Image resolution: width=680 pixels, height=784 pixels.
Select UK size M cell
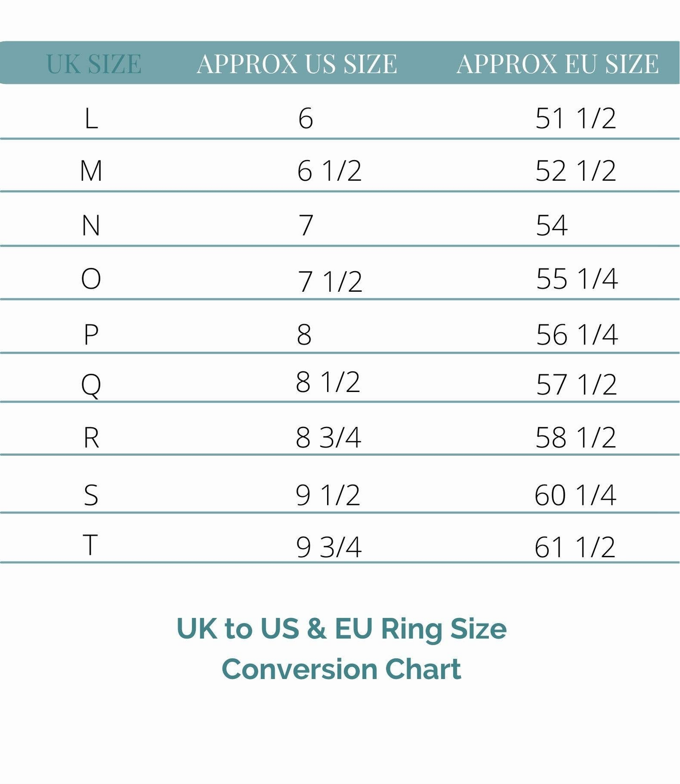91,171
